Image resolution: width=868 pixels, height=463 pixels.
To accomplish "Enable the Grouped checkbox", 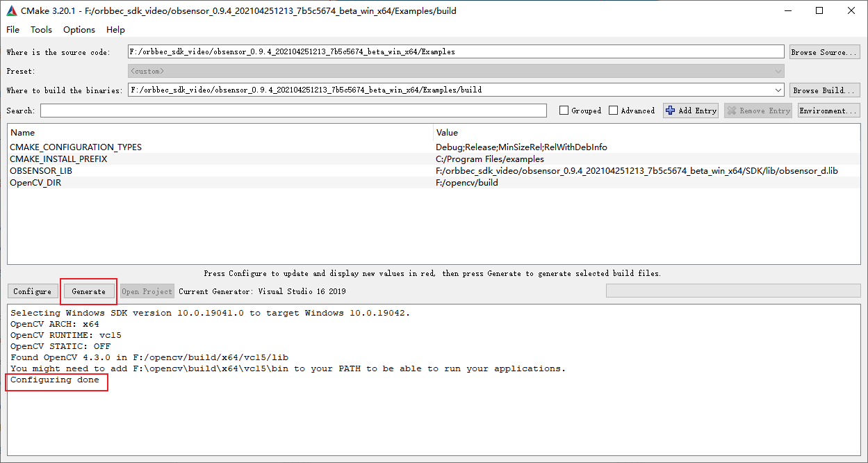I will tap(564, 111).
